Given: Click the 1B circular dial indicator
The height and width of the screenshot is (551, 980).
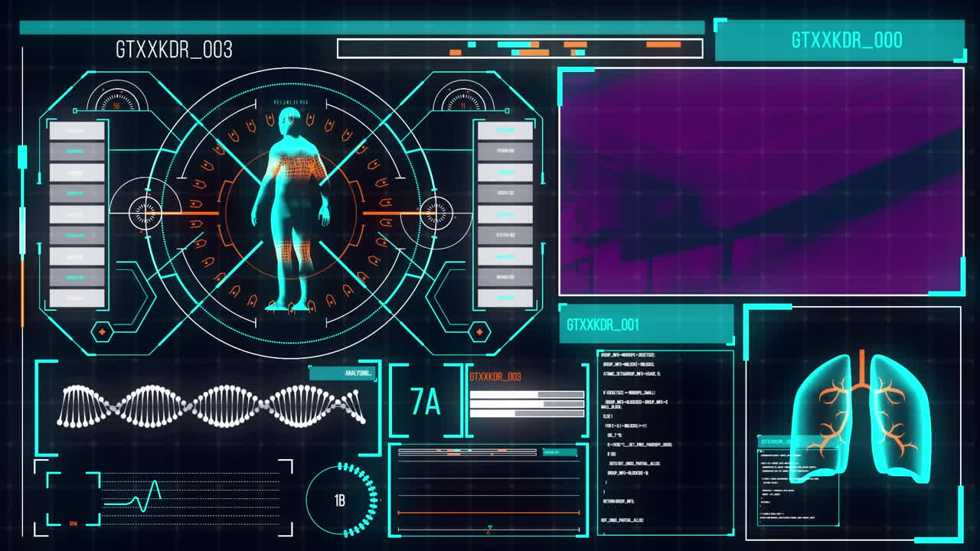Looking at the screenshot, I should (x=341, y=500).
